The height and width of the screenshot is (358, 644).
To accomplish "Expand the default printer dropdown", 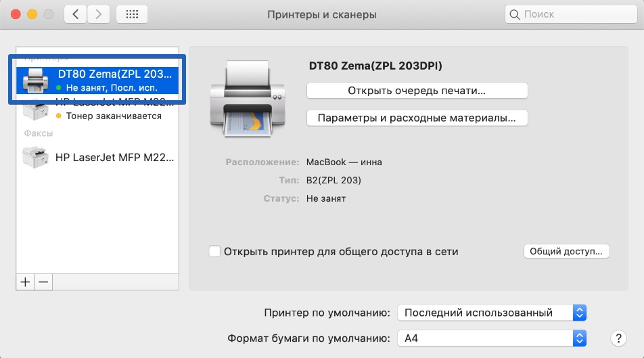I will pyautogui.click(x=491, y=313).
